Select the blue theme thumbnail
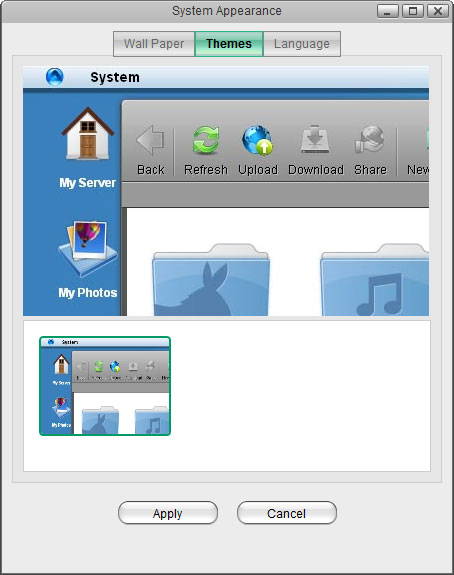Screen dimensions: 454x575 click(x=105, y=386)
